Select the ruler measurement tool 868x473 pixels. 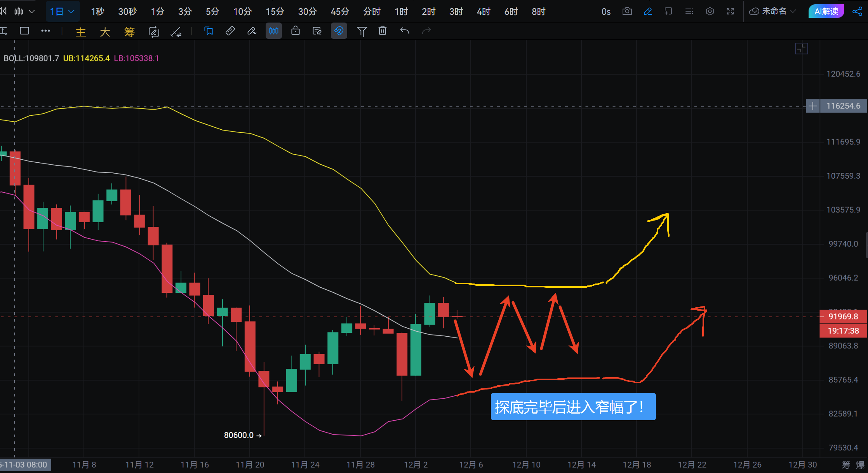(x=230, y=31)
